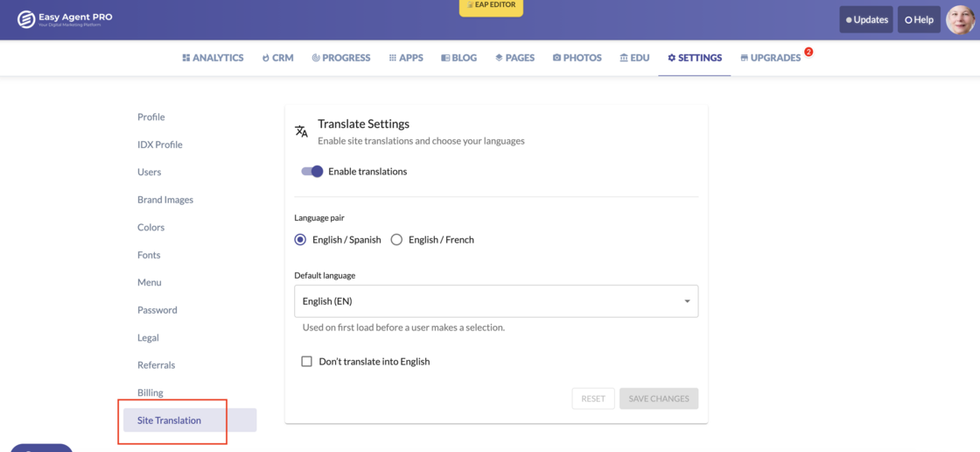
Task: Check the Don't translate into English box
Action: tap(306, 362)
